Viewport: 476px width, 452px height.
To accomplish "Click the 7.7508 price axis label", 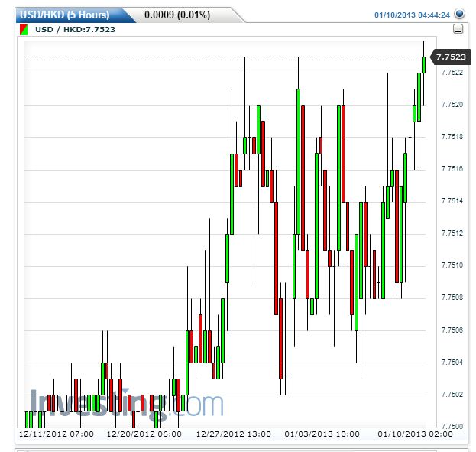I will (452, 298).
